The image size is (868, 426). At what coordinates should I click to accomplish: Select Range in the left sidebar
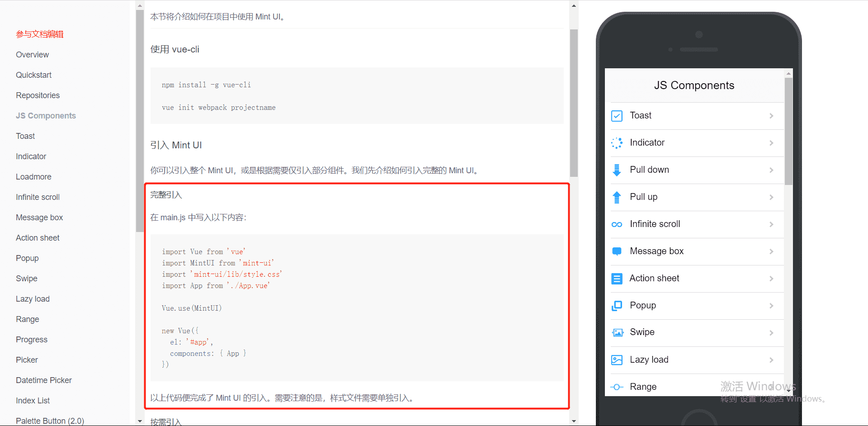[28, 319]
